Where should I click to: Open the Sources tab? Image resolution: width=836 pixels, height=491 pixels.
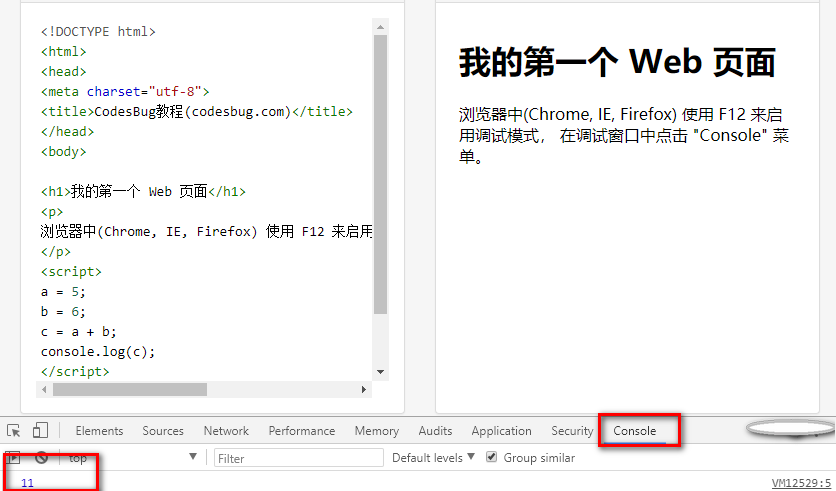tap(163, 431)
